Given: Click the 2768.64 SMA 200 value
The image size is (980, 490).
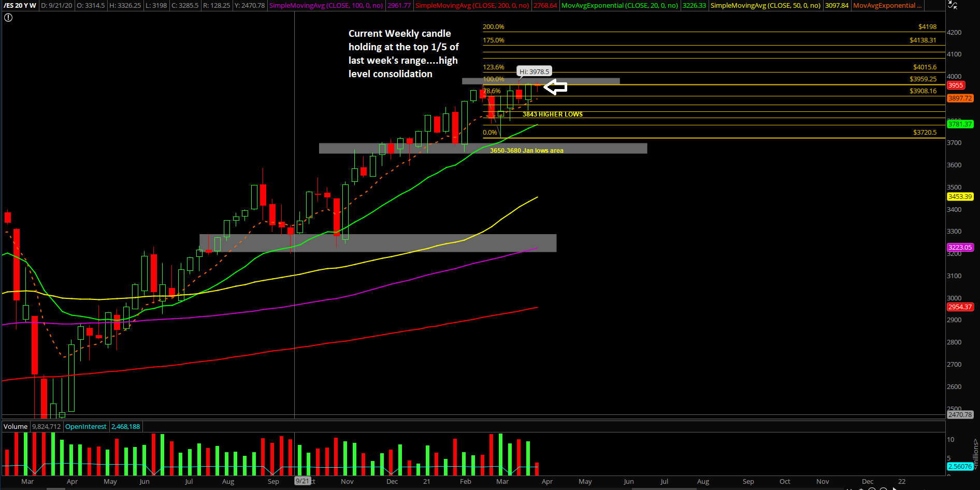Looking at the screenshot, I should [545, 5].
